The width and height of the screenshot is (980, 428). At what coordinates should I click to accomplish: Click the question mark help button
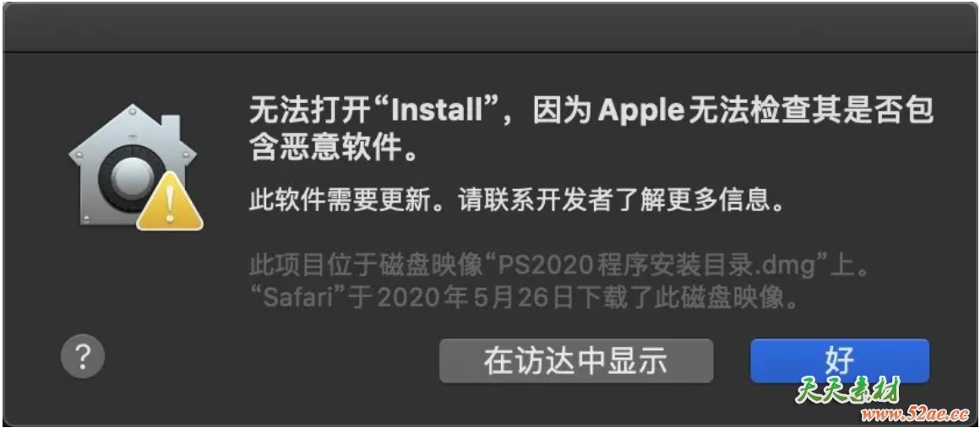(x=83, y=356)
